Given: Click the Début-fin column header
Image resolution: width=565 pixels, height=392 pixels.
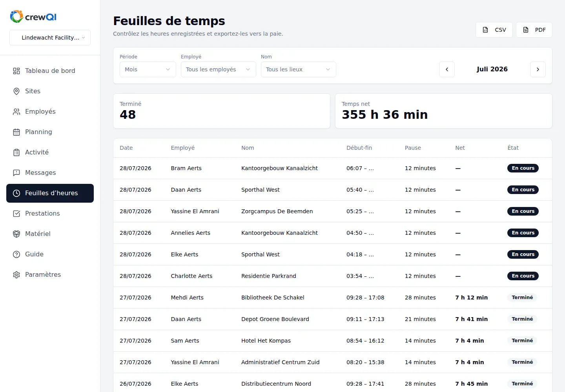Looking at the screenshot, I should [x=359, y=148].
